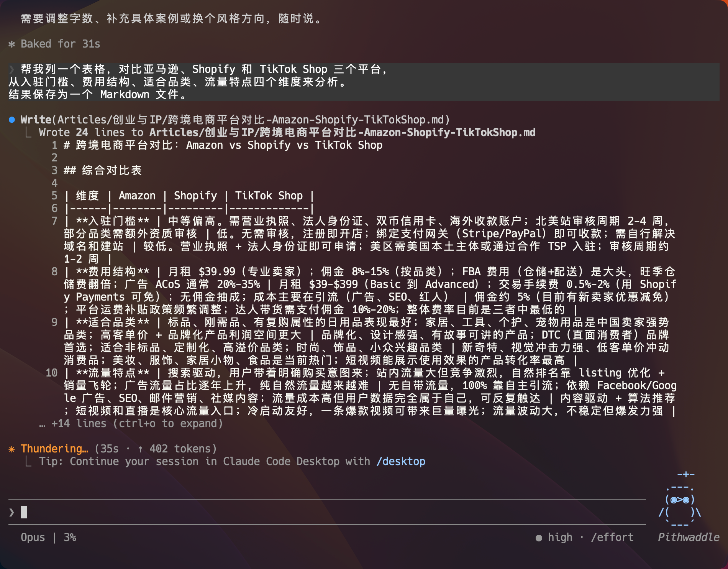Click the top line '需要调整字数' message
The image size is (728, 569).
[172, 18]
